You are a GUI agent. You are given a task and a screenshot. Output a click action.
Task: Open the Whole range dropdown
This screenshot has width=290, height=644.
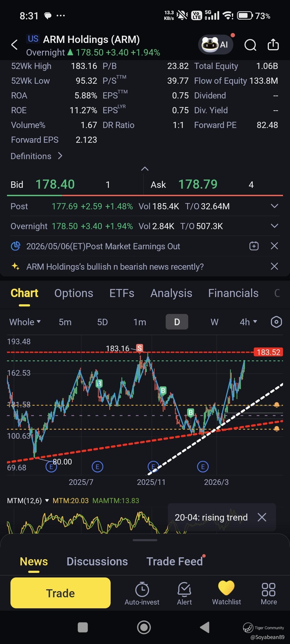click(x=25, y=322)
